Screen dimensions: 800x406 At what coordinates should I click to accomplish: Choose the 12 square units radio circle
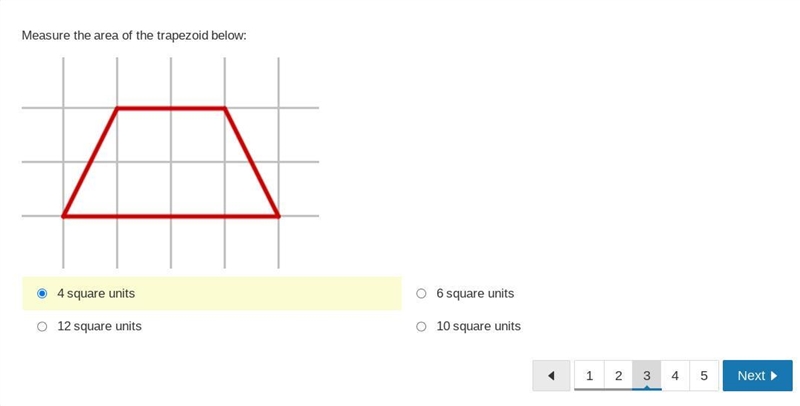[42, 326]
